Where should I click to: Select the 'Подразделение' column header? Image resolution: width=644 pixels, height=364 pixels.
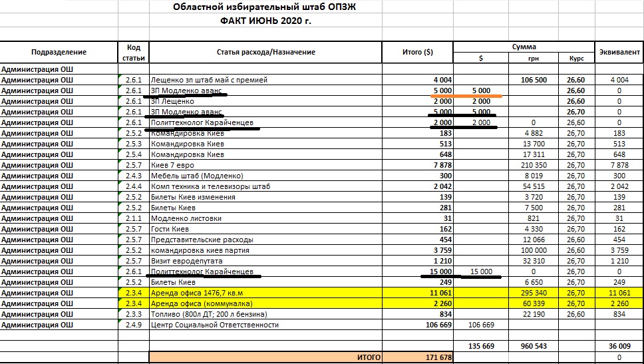coord(59,52)
